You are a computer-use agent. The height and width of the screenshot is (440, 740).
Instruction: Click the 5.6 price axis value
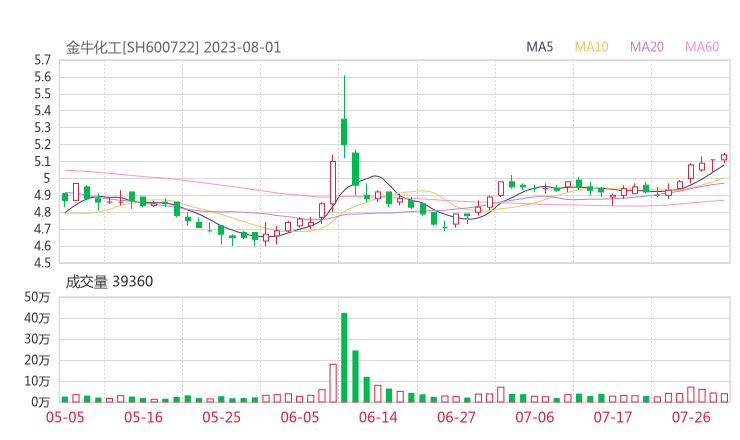[x=42, y=77]
